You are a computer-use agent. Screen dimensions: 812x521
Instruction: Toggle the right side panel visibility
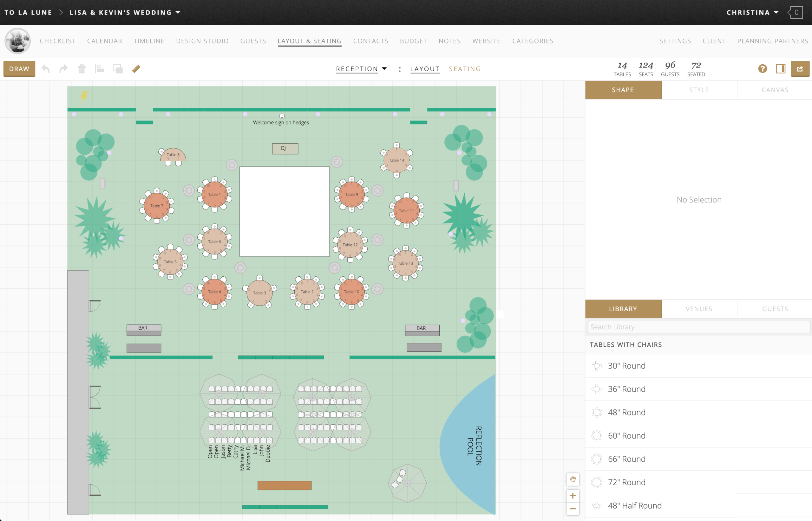pos(781,68)
